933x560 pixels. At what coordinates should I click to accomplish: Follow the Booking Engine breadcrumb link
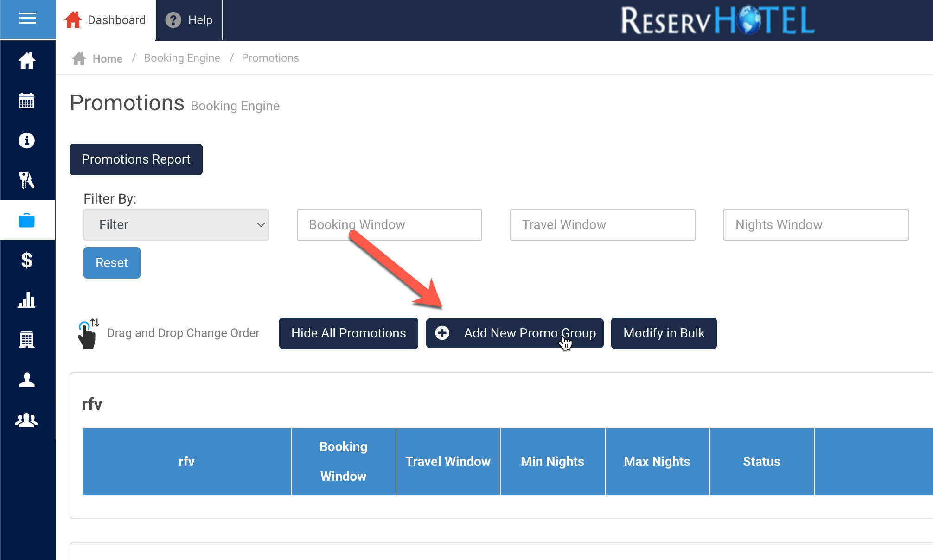point(182,58)
